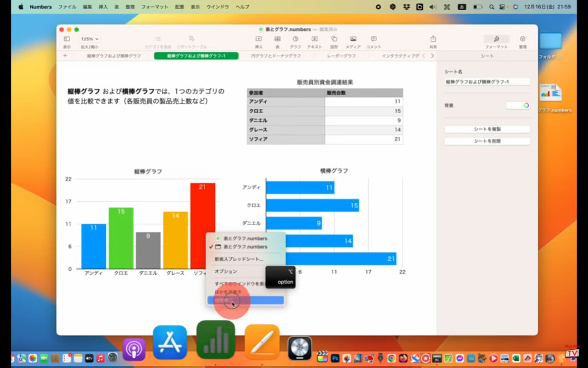Open the 125% zoom dropdown
588x368 pixels.
point(90,39)
